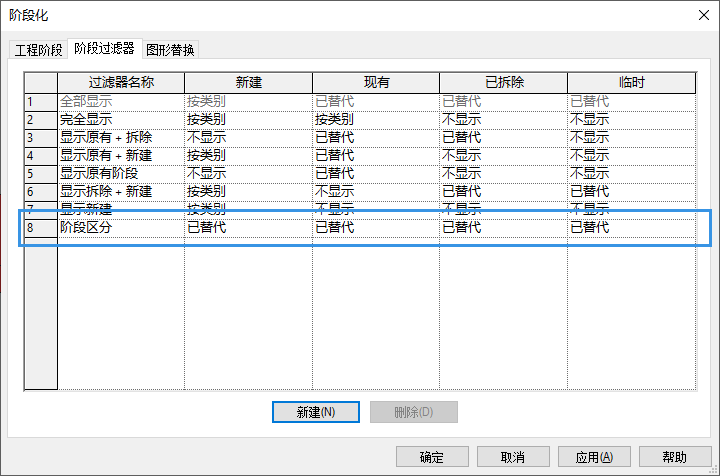Screen dimensions: 720x476
Task: Click the 应用(A) button
Action: (x=594, y=457)
